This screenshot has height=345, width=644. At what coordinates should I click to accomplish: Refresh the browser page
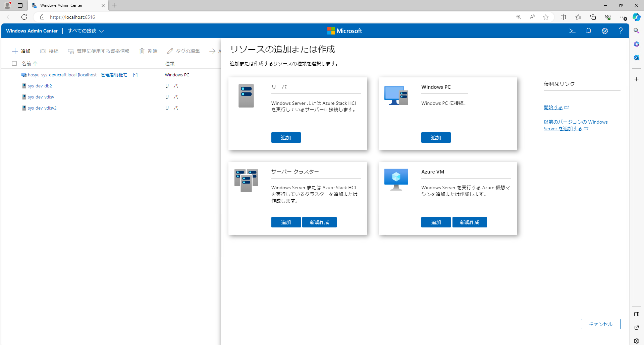point(24,17)
